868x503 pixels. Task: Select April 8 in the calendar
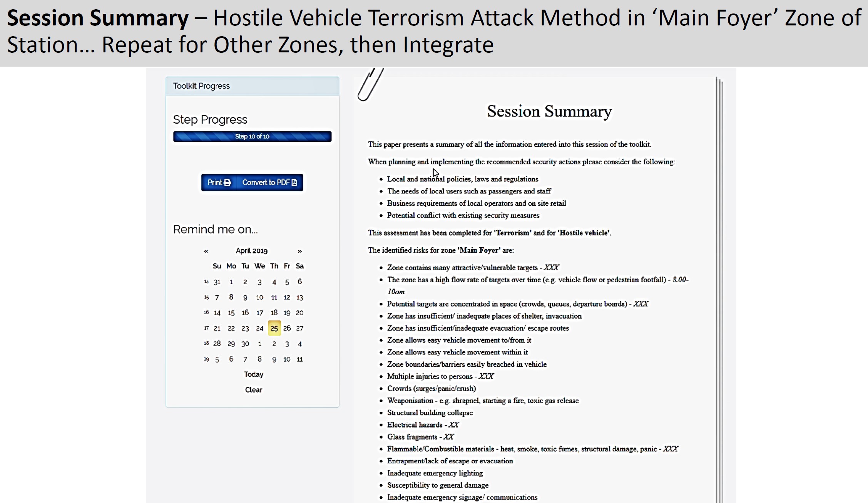pyautogui.click(x=231, y=297)
